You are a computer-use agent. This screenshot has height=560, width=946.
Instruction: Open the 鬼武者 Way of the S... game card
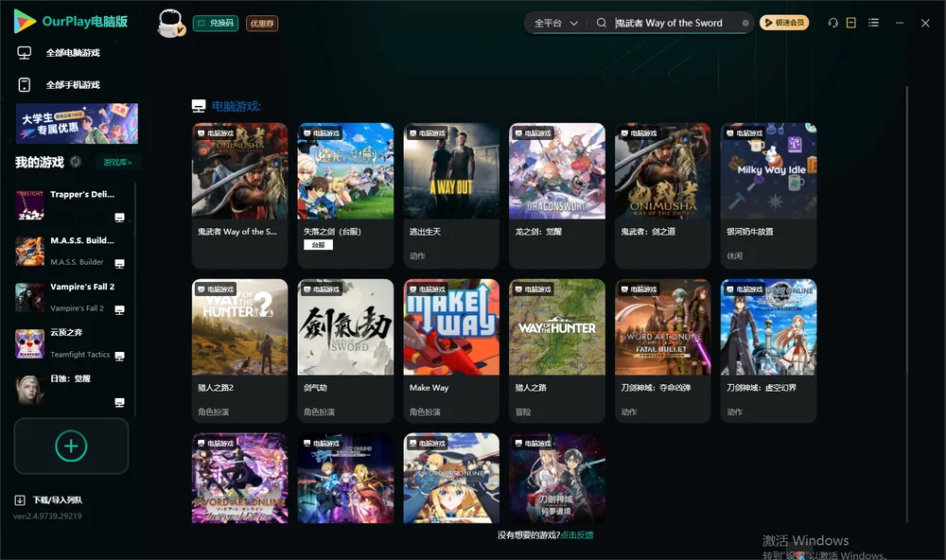point(239,196)
